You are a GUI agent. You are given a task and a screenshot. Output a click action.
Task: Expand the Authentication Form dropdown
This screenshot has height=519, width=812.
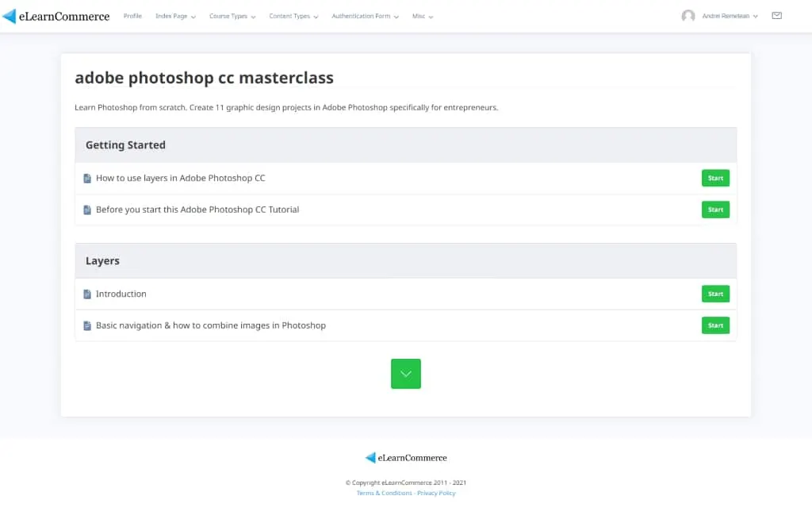pos(365,16)
